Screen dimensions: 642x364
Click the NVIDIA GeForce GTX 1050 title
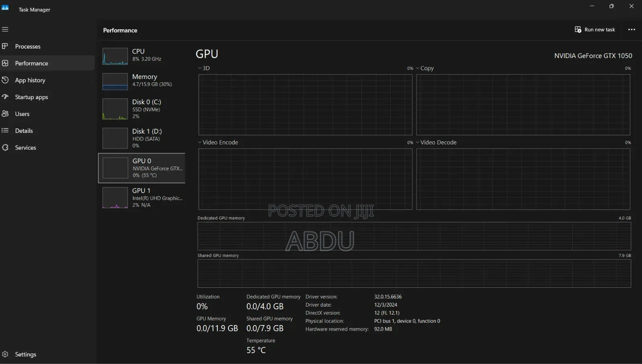593,56
